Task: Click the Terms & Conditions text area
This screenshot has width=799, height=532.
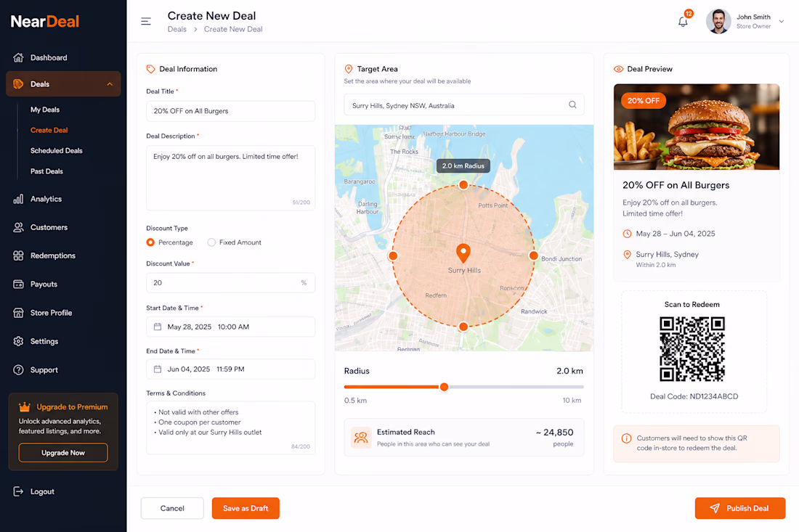Action: point(231,427)
